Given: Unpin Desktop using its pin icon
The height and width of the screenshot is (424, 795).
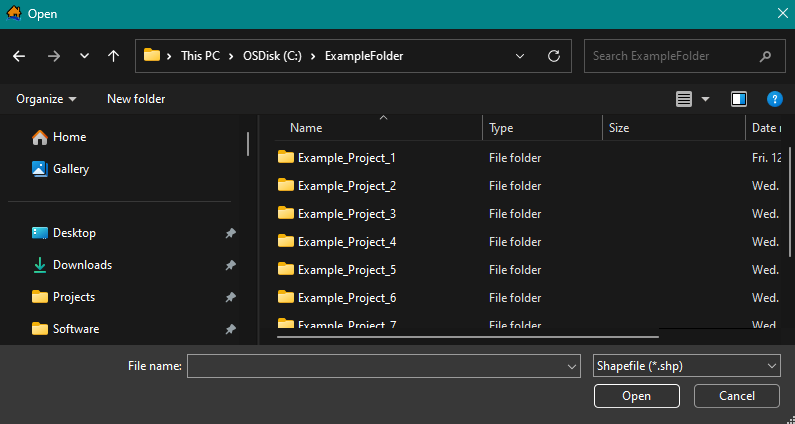Looking at the screenshot, I should pos(231,233).
